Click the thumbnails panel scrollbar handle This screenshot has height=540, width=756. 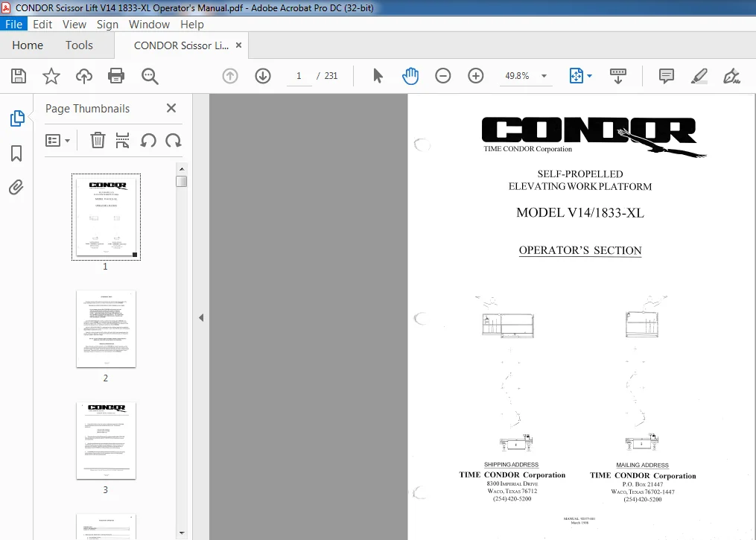click(181, 181)
